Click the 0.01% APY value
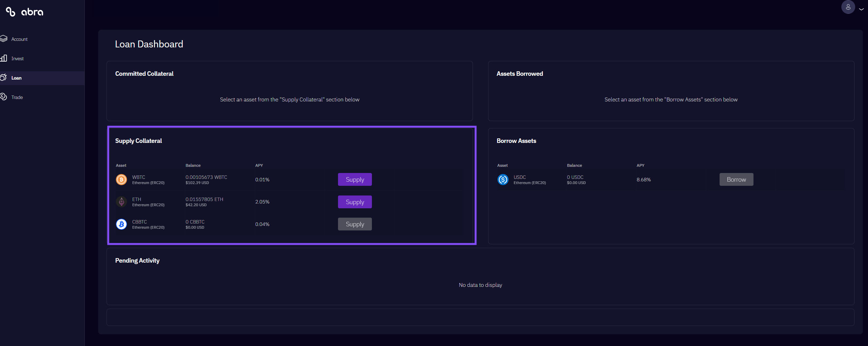 [262, 180]
